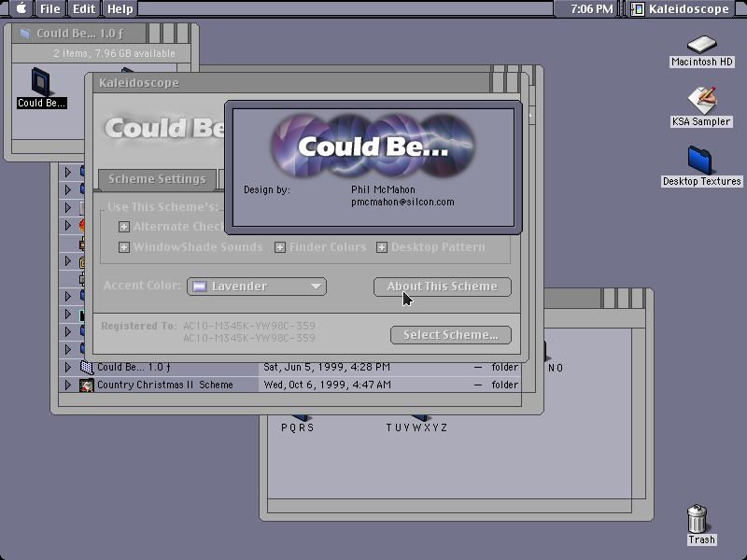Toggle the Alternate Check checkbox
Screen dimensions: 747x560
tap(124, 227)
